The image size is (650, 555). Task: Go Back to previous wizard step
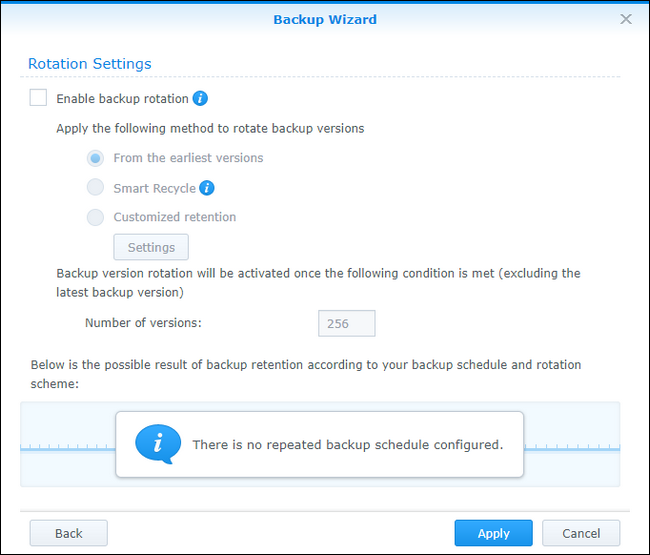(69, 533)
